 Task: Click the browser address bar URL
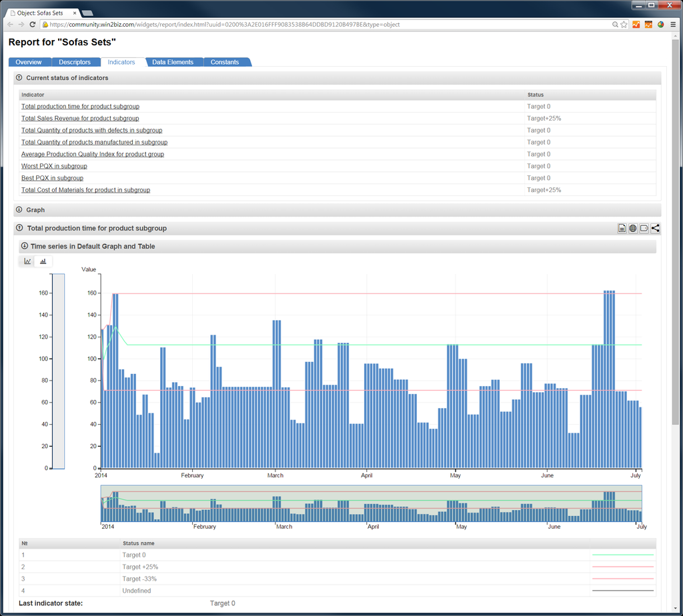pyautogui.click(x=220, y=24)
